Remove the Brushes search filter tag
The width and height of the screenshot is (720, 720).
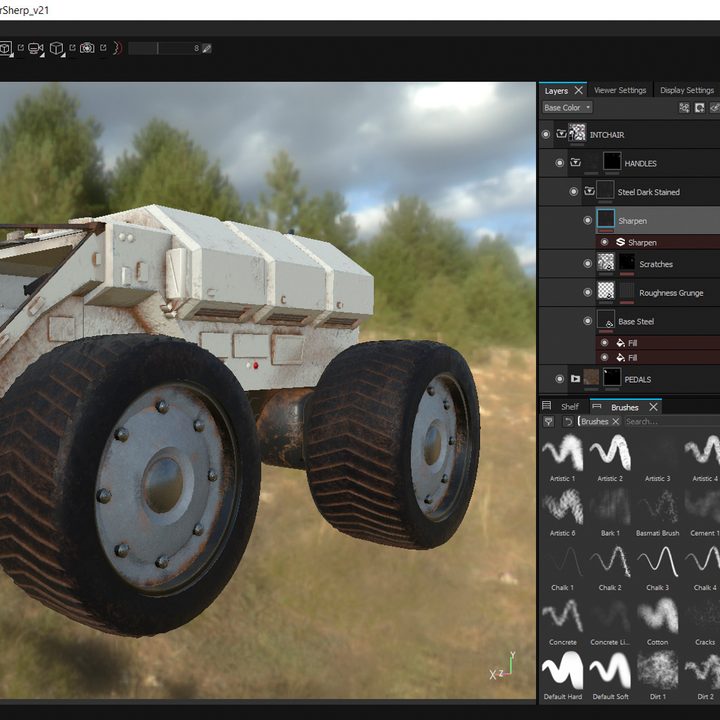pyautogui.click(x=616, y=422)
